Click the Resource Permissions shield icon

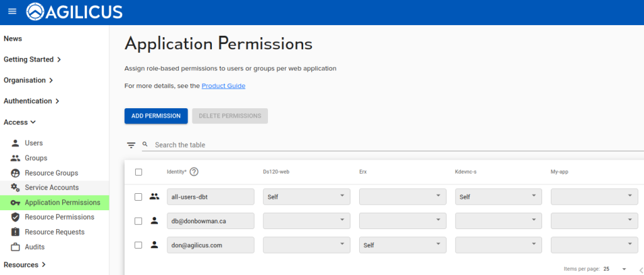(x=16, y=217)
